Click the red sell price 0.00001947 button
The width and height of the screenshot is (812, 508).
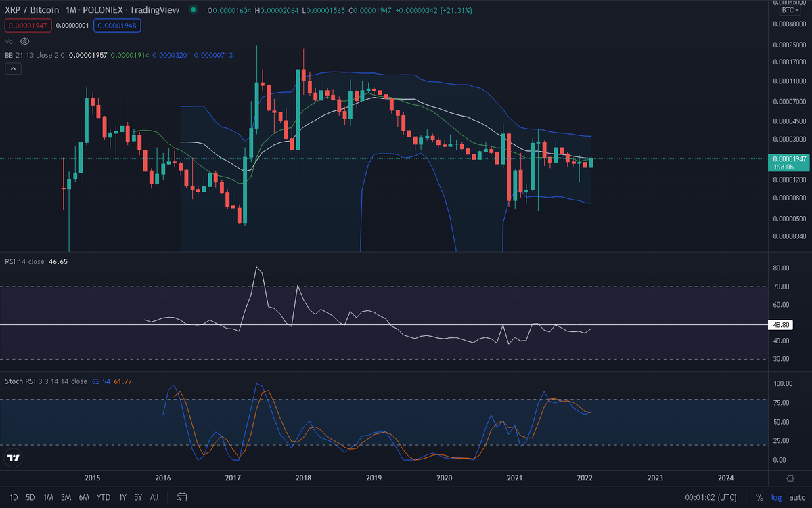click(27, 25)
